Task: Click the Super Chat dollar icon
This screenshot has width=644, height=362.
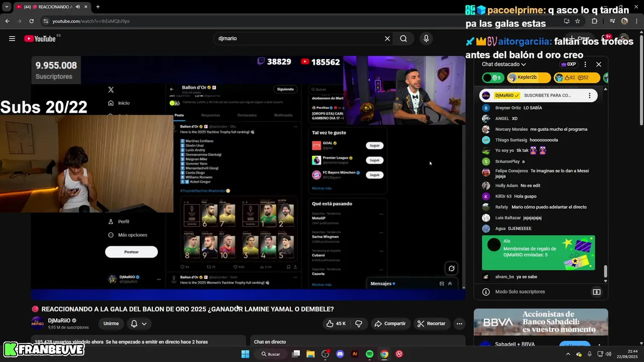Action: pyautogui.click(x=597, y=292)
